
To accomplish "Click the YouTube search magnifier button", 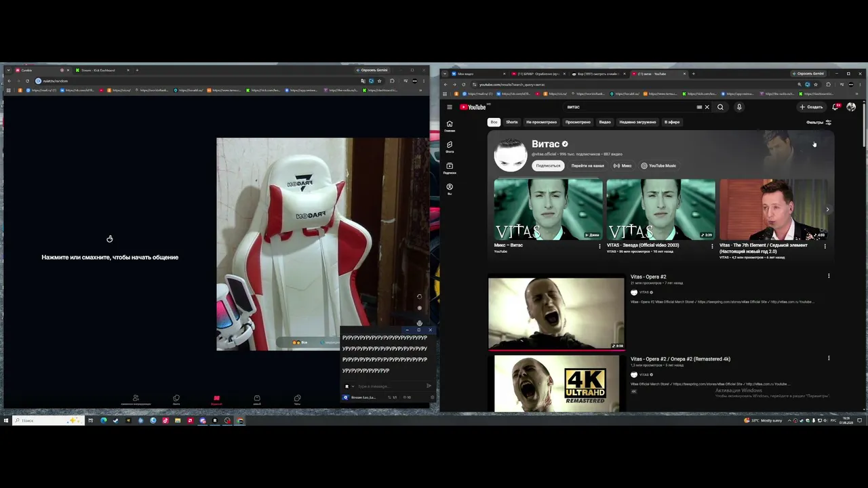I will pos(720,107).
